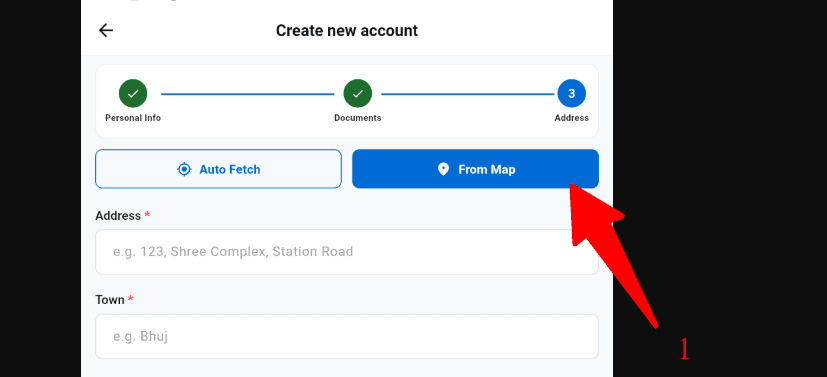Select the Personal Info completed step circle
Viewport: 827px width, 377px height.
click(133, 94)
